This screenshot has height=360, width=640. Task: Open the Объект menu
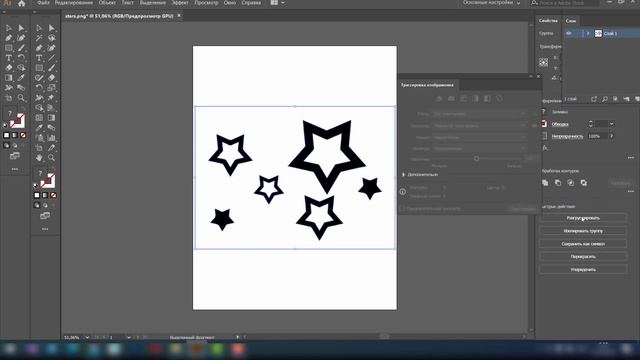pos(107,3)
